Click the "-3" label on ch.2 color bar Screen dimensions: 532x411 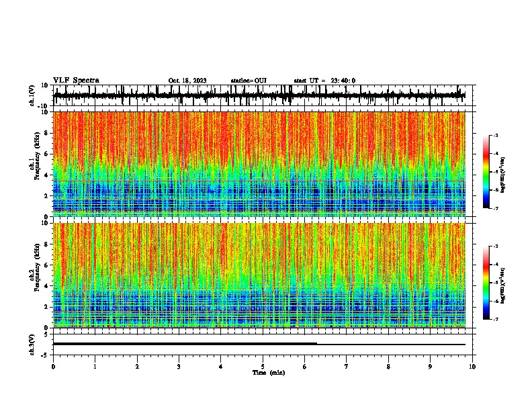click(495, 246)
